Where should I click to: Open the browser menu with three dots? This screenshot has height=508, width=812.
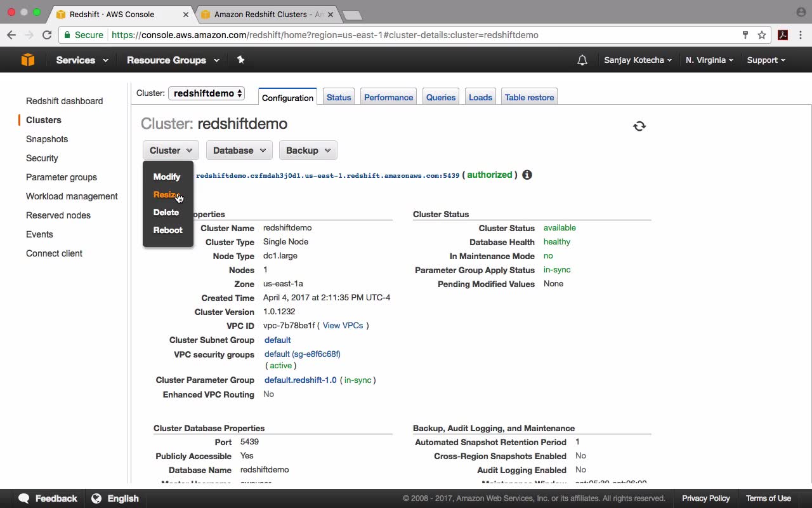point(801,35)
